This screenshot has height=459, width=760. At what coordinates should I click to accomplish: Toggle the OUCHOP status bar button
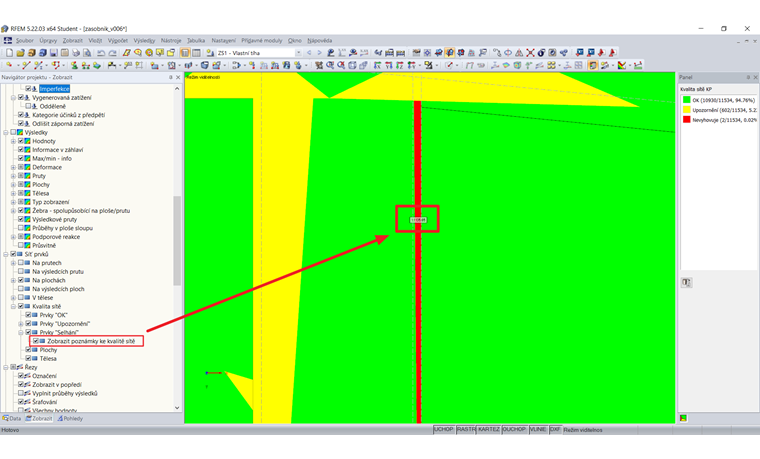514,429
